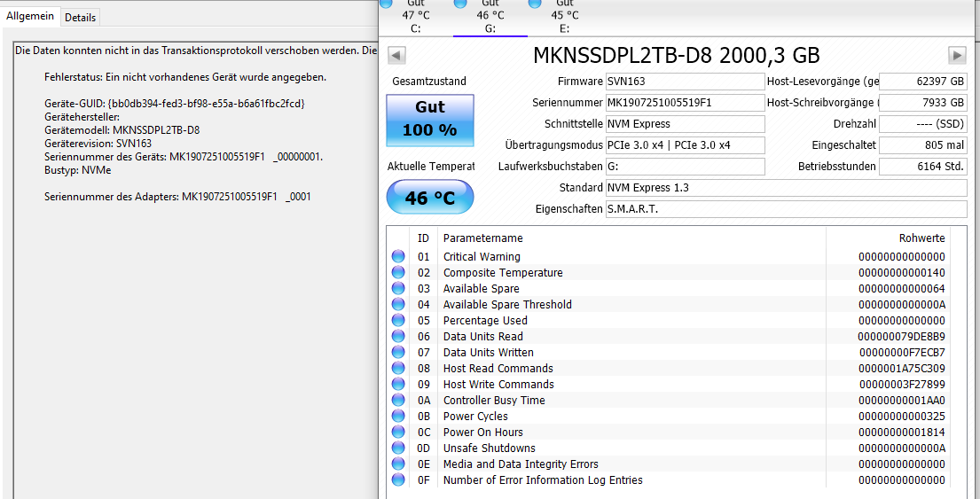Viewport: 980px width, 499px height.
Task: Select raw value 00000003F27899
Action: 902,384
